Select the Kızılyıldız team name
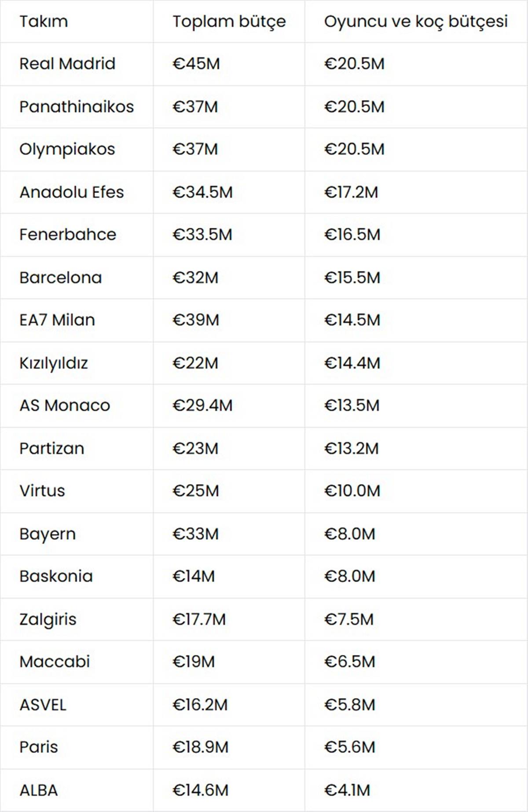 [54, 363]
